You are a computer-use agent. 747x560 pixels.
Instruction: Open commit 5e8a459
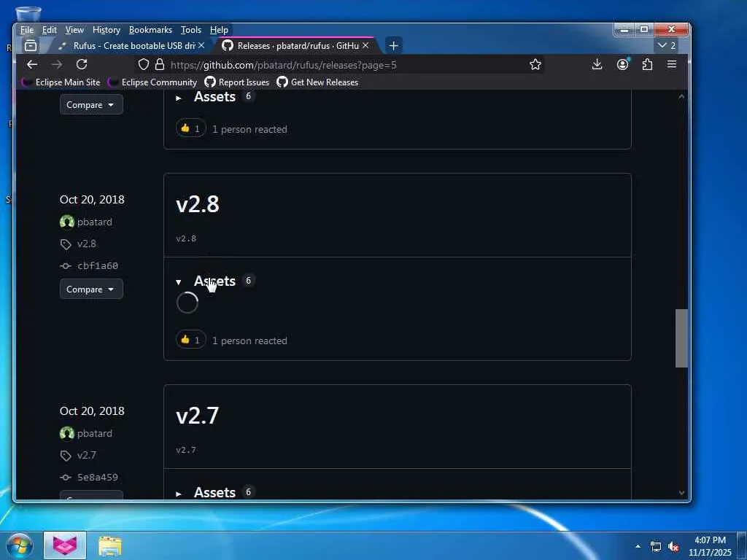[98, 477]
